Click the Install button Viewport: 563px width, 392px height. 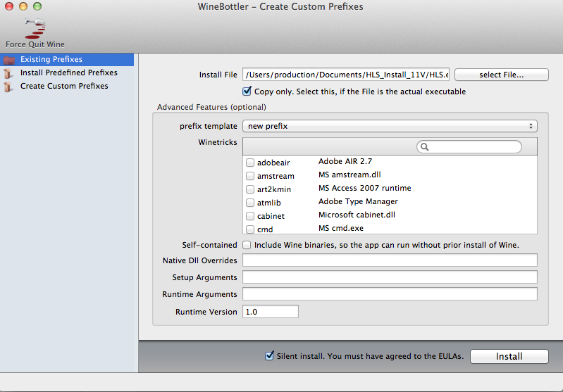[x=509, y=357]
